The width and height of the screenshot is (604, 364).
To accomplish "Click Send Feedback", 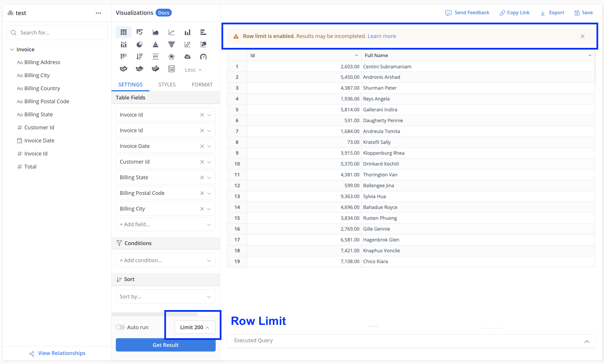I will (x=467, y=13).
